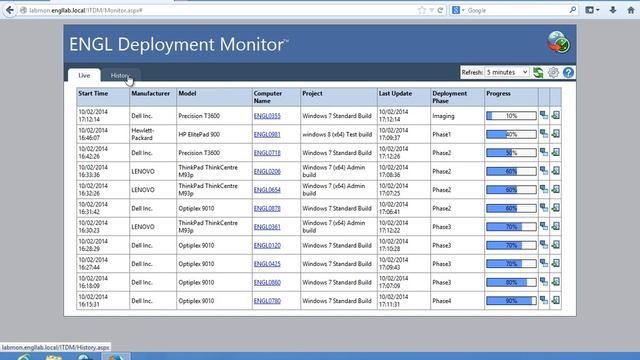The width and height of the screenshot is (640, 360).
Task: Reload the page using browser reload icon
Action: [440, 10]
